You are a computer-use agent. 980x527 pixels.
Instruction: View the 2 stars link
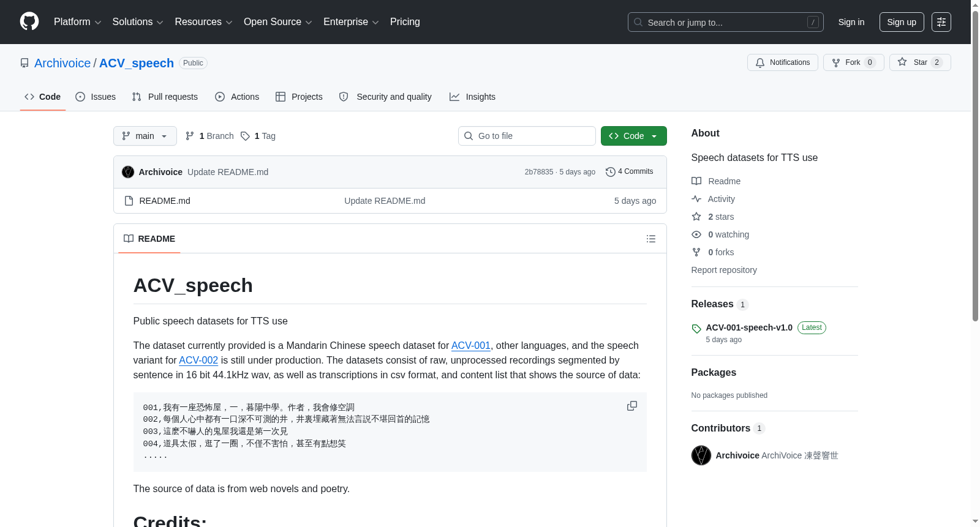click(x=713, y=217)
